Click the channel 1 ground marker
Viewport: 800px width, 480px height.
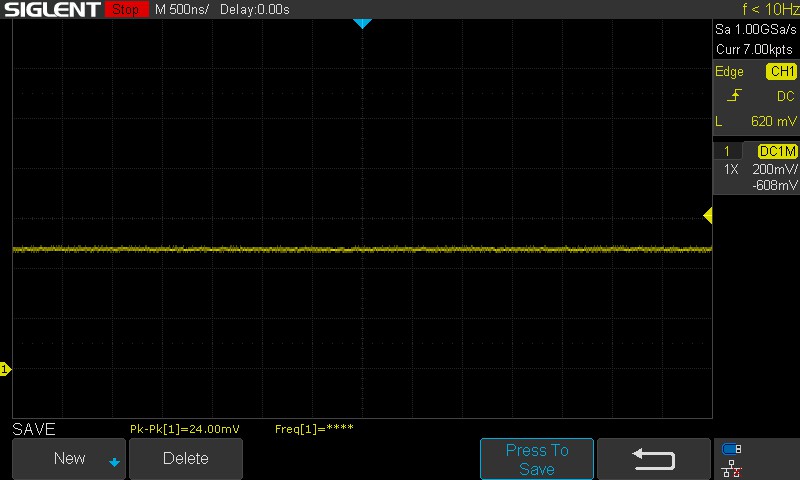[5, 369]
